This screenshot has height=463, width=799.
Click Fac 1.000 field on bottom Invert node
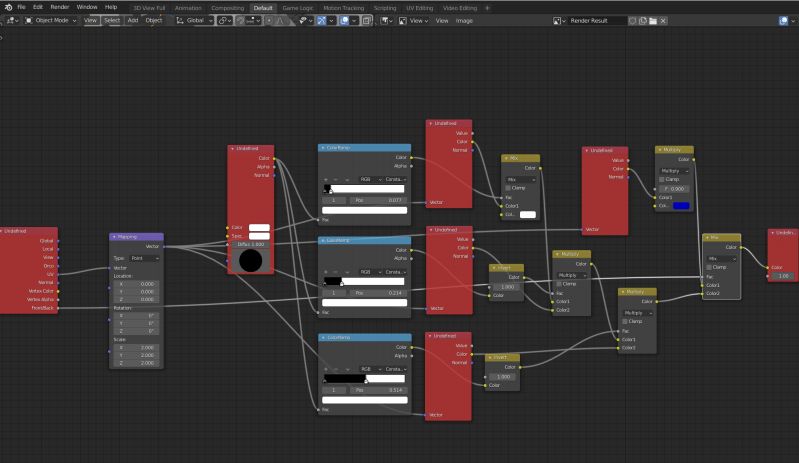502,377
